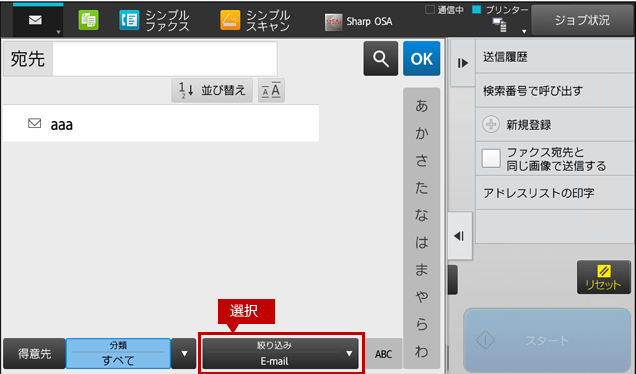Click the printer status icon
This screenshot has width=636, height=374.
(499, 25)
